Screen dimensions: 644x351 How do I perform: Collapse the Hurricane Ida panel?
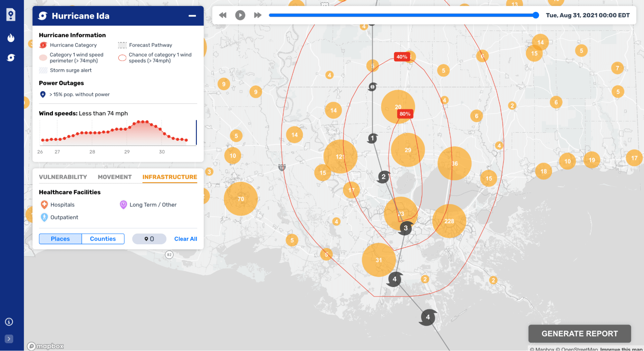pos(192,15)
